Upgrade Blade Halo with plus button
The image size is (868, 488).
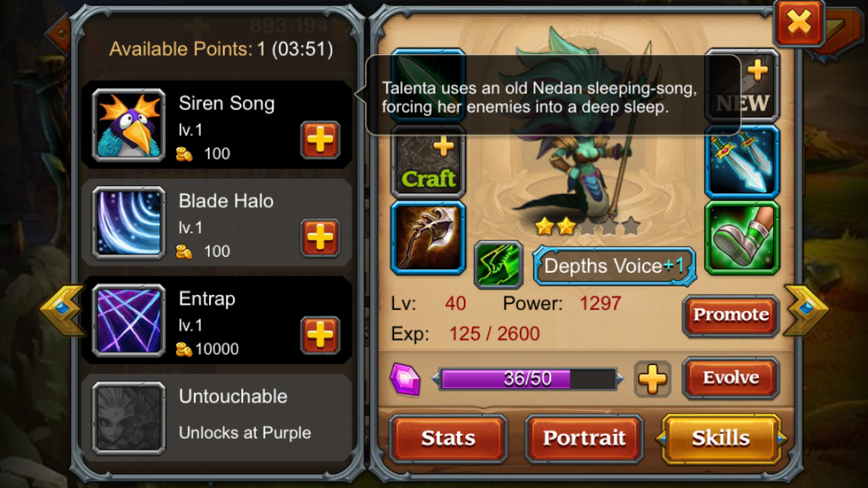320,237
